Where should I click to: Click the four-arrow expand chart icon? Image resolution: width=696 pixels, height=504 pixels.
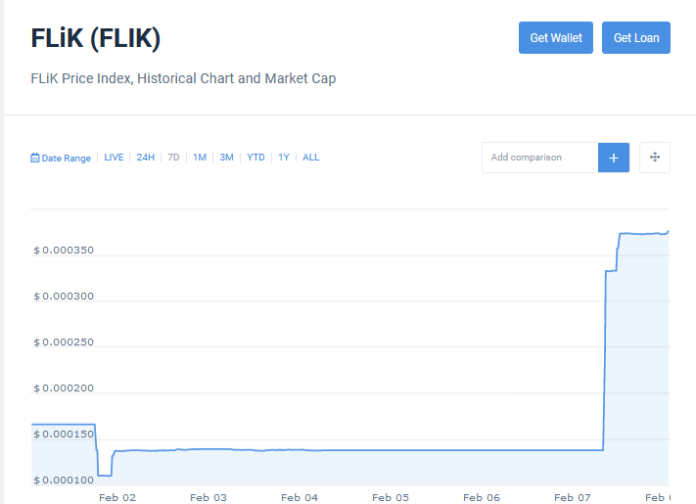(x=654, y=157)
